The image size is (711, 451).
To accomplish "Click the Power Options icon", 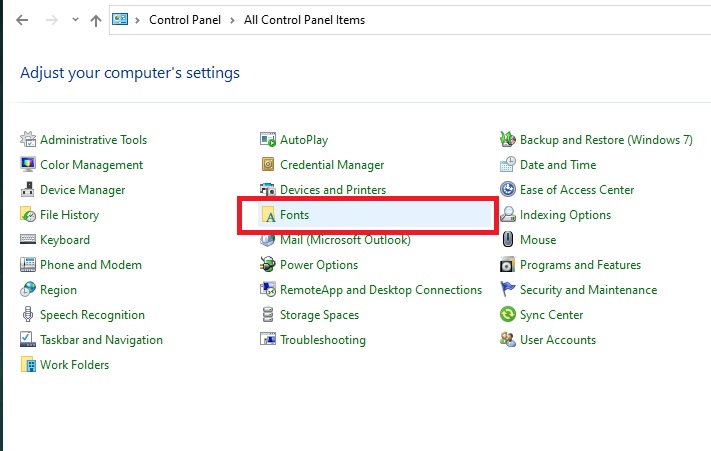I will pyautogui.click(x=268, y=264).
